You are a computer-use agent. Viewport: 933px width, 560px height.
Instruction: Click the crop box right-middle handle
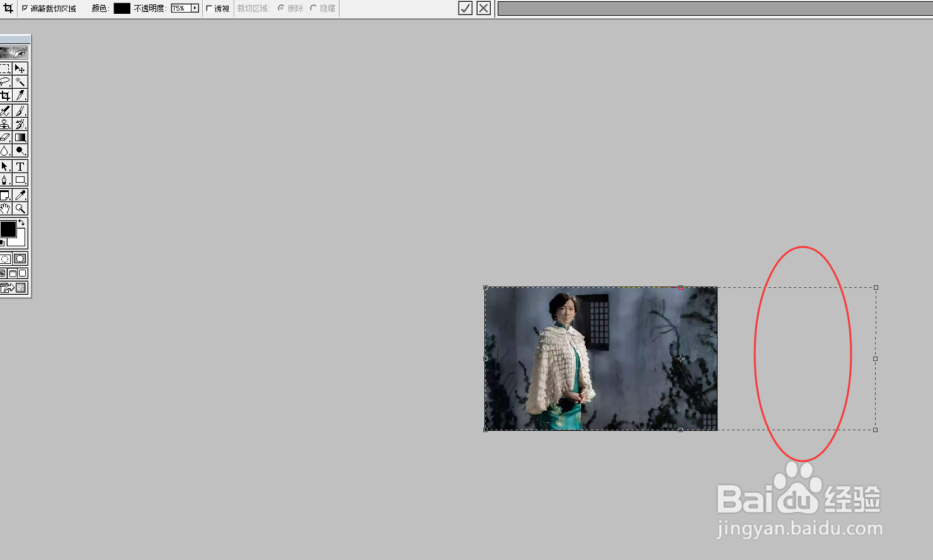875,358
